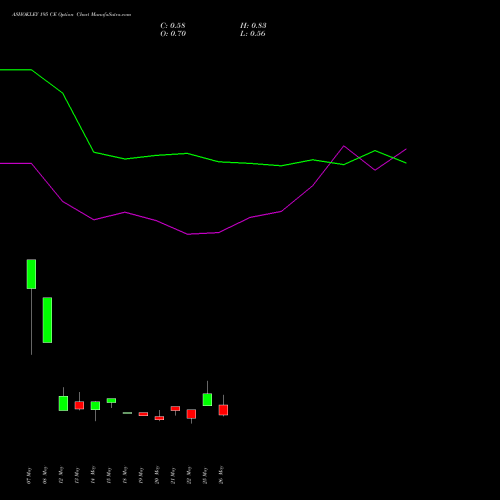The height and width of the screenshot is (500, 500).
Task: Select the 26 May date label
Action: (x=221, y=475)
